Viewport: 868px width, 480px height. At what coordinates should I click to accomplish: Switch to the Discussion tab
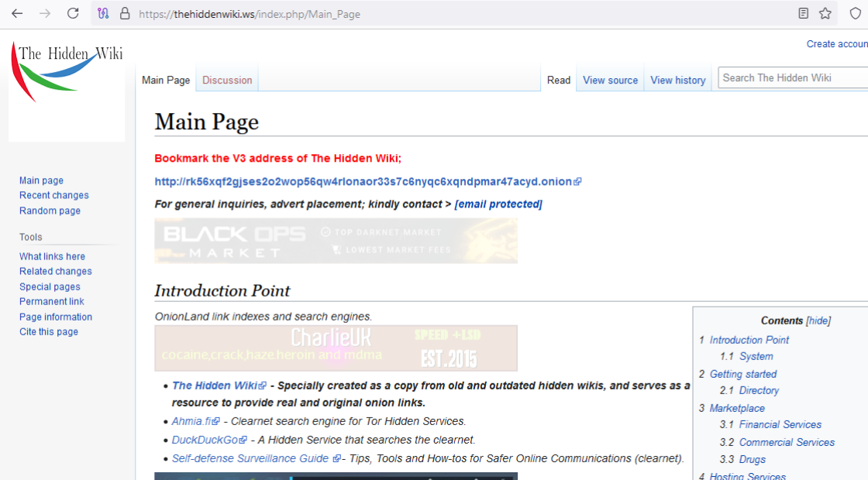(227, 81)
